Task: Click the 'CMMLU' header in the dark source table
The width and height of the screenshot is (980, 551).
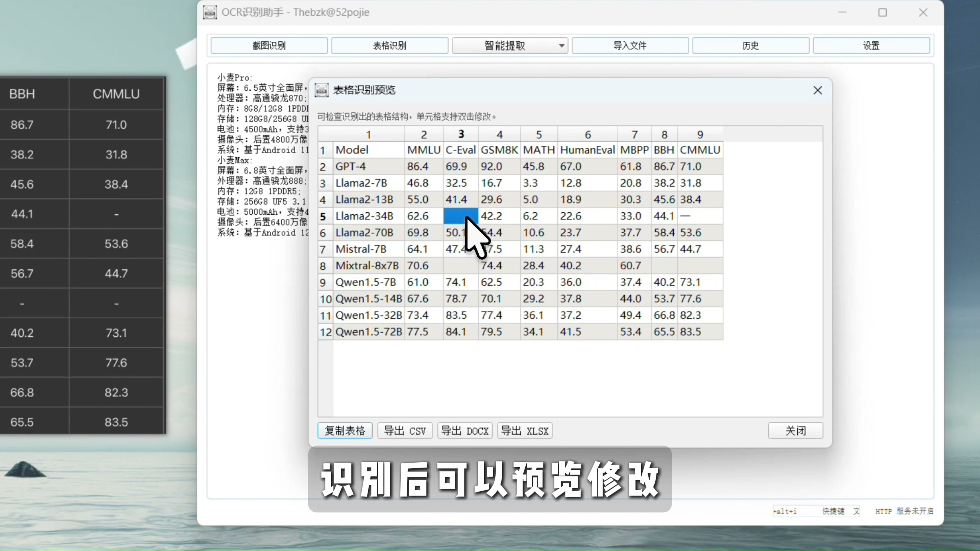Action: 116,94
